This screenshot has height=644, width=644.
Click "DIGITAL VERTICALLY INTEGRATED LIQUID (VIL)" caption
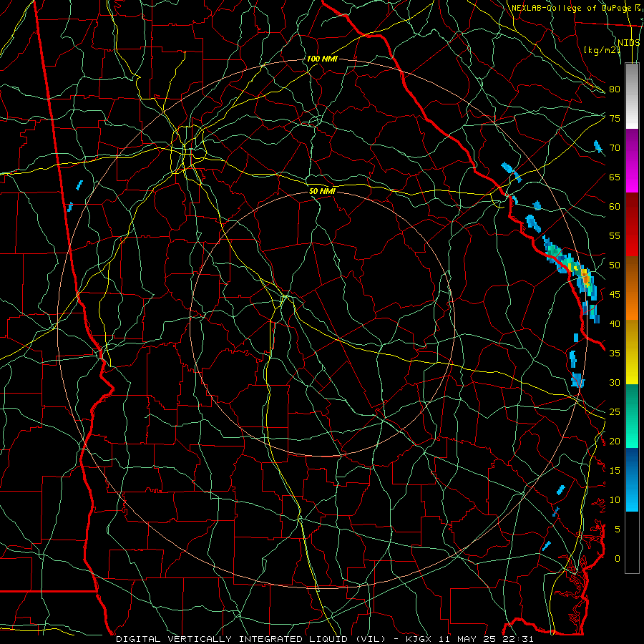251,639
